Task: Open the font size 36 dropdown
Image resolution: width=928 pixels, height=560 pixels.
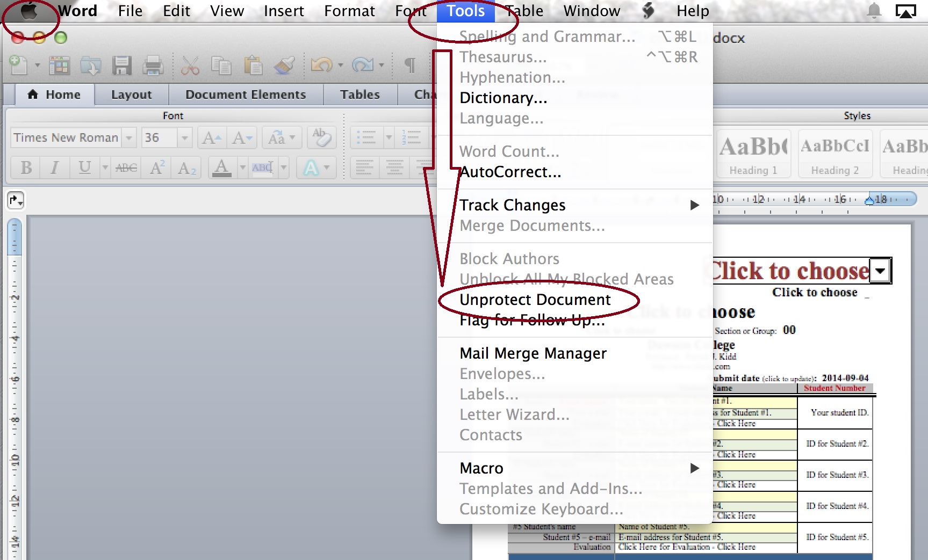Action: pos(184,138)
